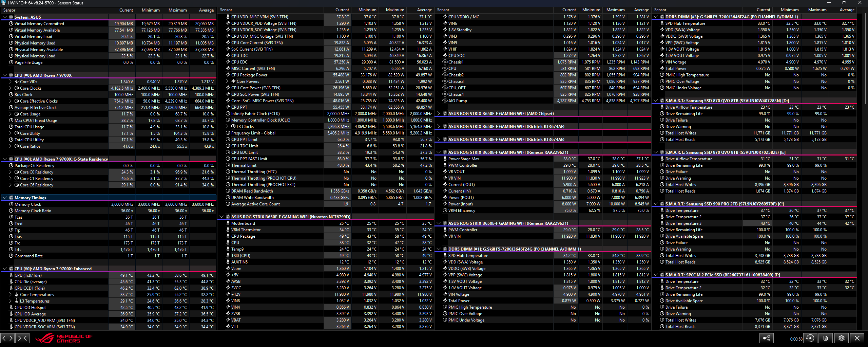Click the Sensor column header above System: ASUS
868x347 pixels.
tap(54, 10)
